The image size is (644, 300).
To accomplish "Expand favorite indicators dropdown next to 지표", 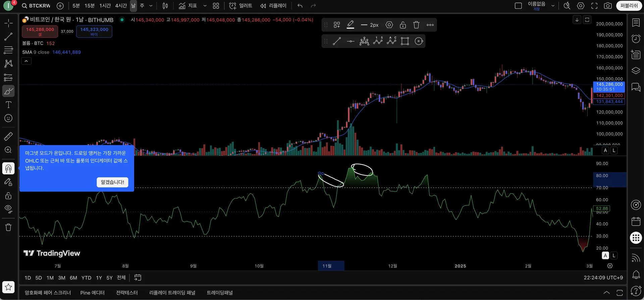I will click(205, 6).
